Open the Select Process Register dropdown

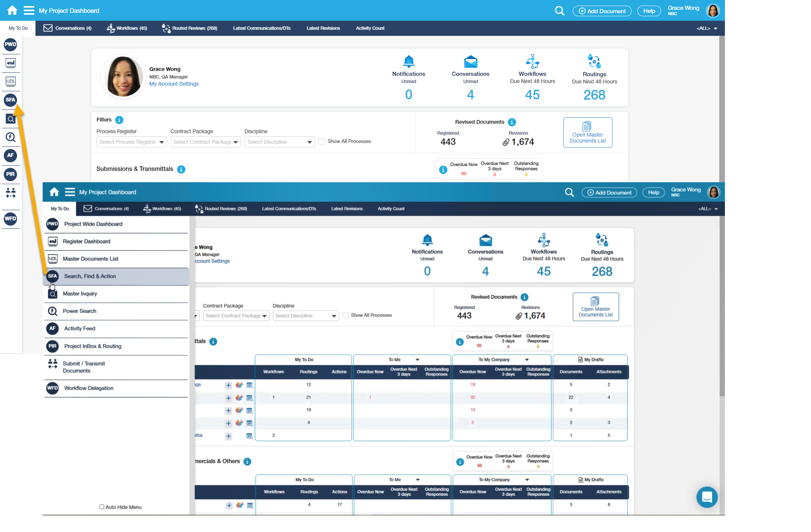coord(131,142)
